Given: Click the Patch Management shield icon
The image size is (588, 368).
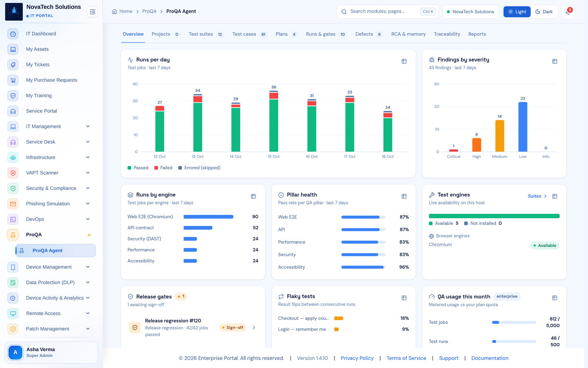Looking at the screenshot, I should [13, 329].
